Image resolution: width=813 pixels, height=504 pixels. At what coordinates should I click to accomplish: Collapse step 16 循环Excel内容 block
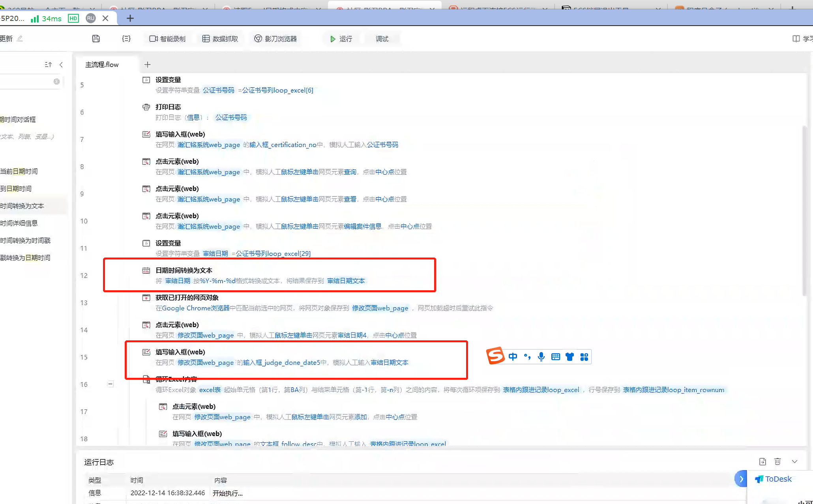111,384
